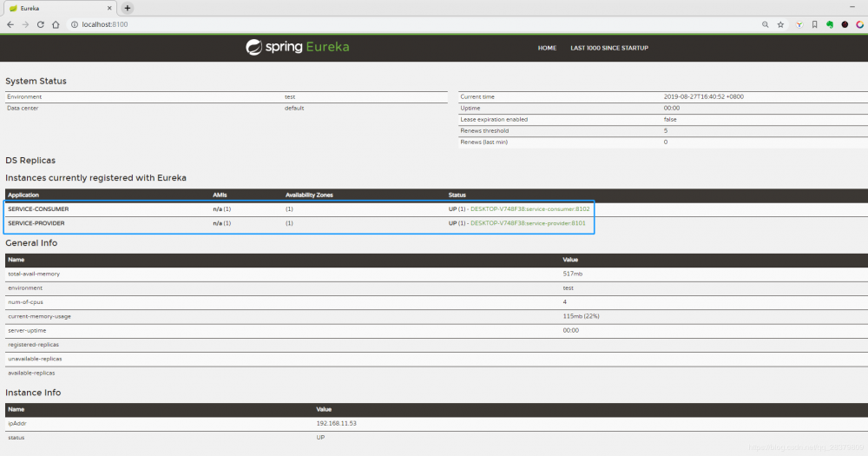Open the green Evernote extension icon

[830, 24]
